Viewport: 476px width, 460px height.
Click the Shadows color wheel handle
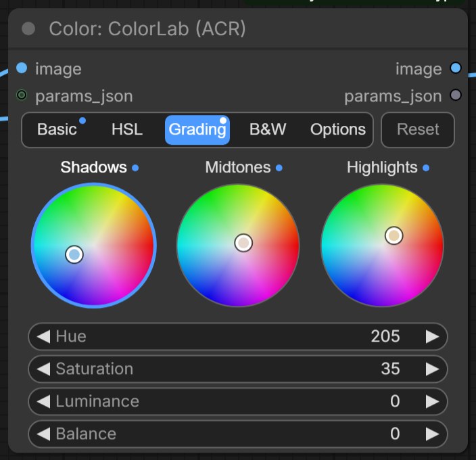click(x=74, y=254)
